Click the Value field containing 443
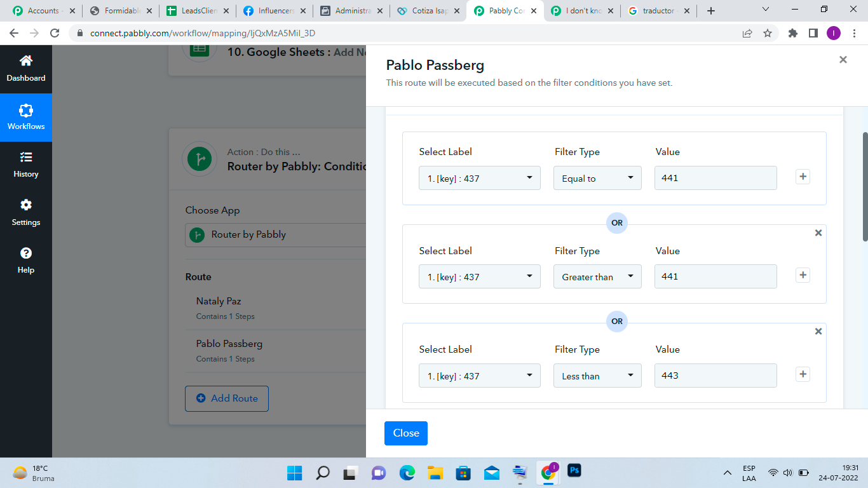 [x=715, y=376]
